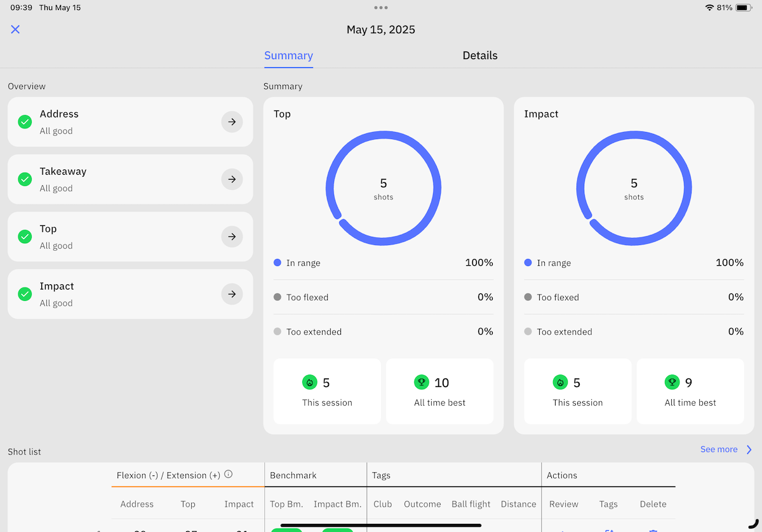Click the Top column header in shot list
Screen dimensions: 762x532
pos(188,504)
